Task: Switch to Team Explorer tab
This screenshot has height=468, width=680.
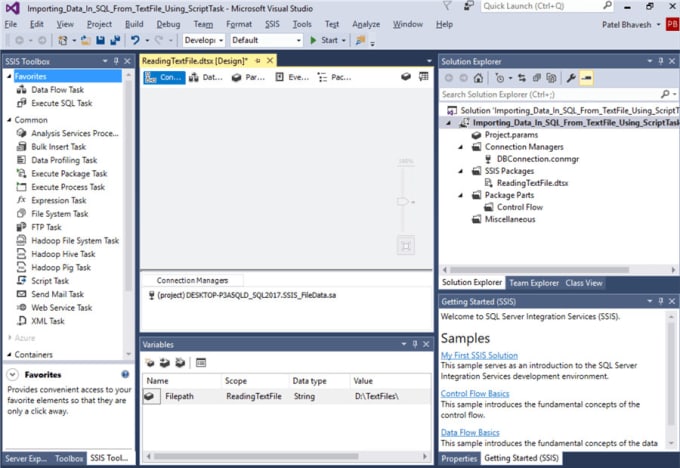Action: coord(533,283)
